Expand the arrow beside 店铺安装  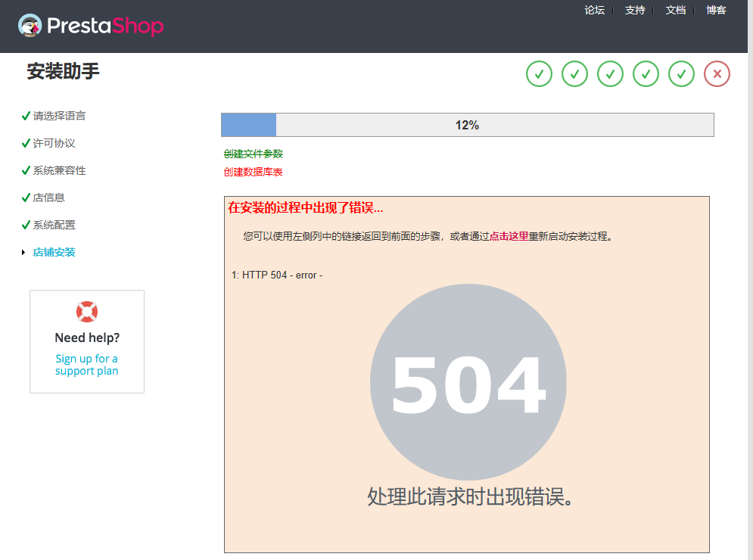23,252
